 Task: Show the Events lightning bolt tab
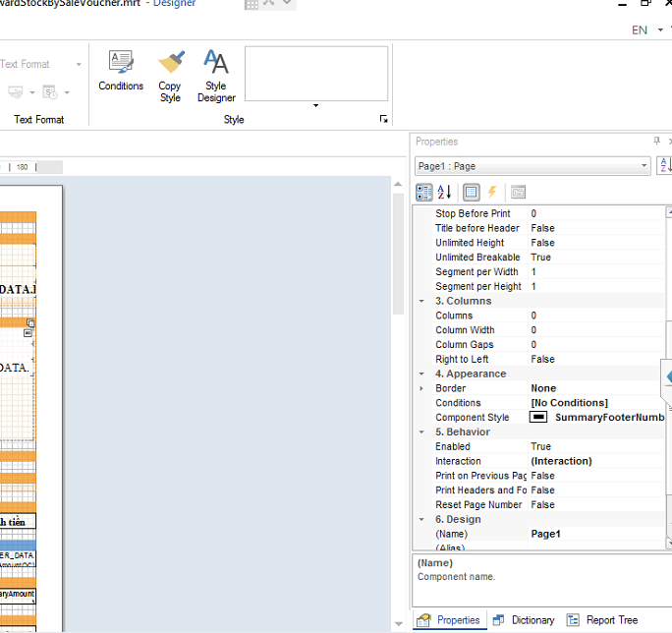[492, 193]
